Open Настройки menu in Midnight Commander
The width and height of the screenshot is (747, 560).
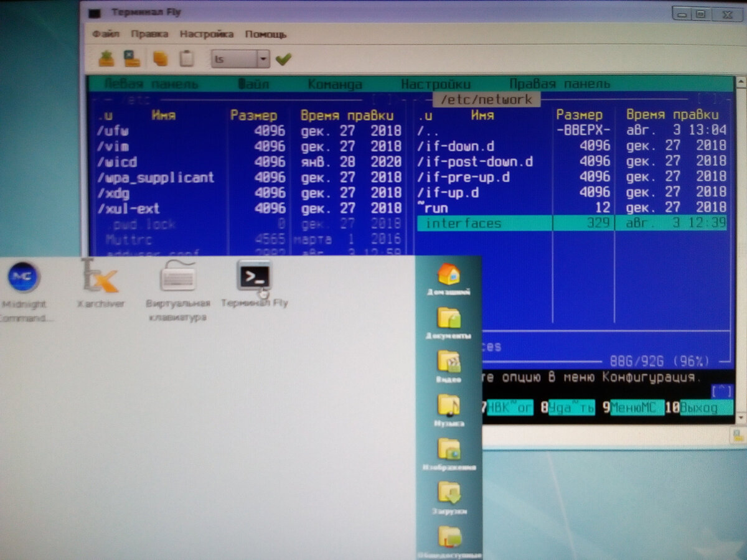pyautogui.click(x=436, y=84)
